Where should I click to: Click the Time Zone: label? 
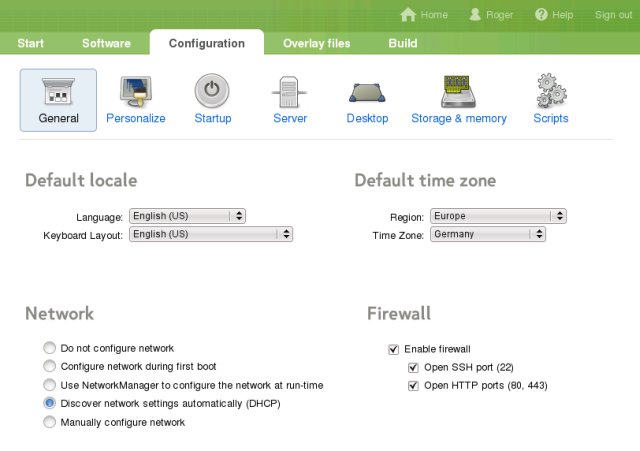pos(398,235)
